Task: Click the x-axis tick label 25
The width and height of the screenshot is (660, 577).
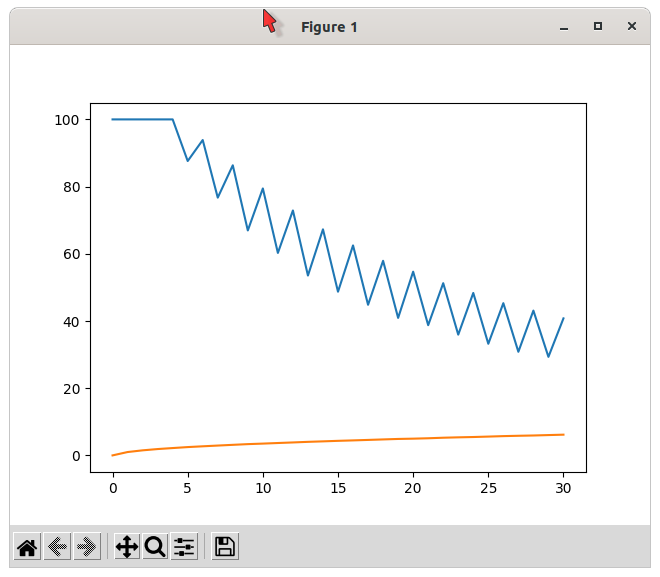Action: coord(488,489)
